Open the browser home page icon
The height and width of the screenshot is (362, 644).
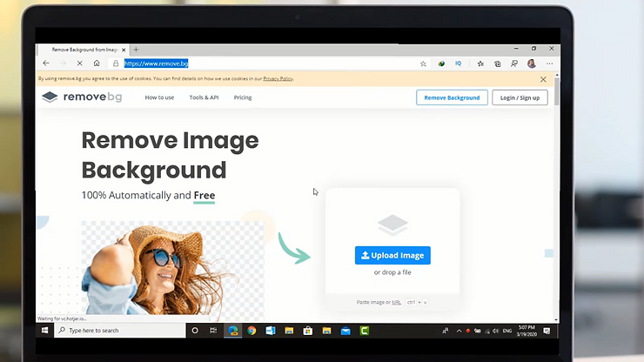pos(97,64)
